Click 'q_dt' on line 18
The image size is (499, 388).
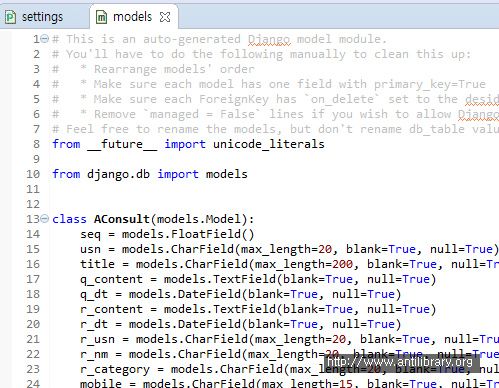(x=94, y=294)
